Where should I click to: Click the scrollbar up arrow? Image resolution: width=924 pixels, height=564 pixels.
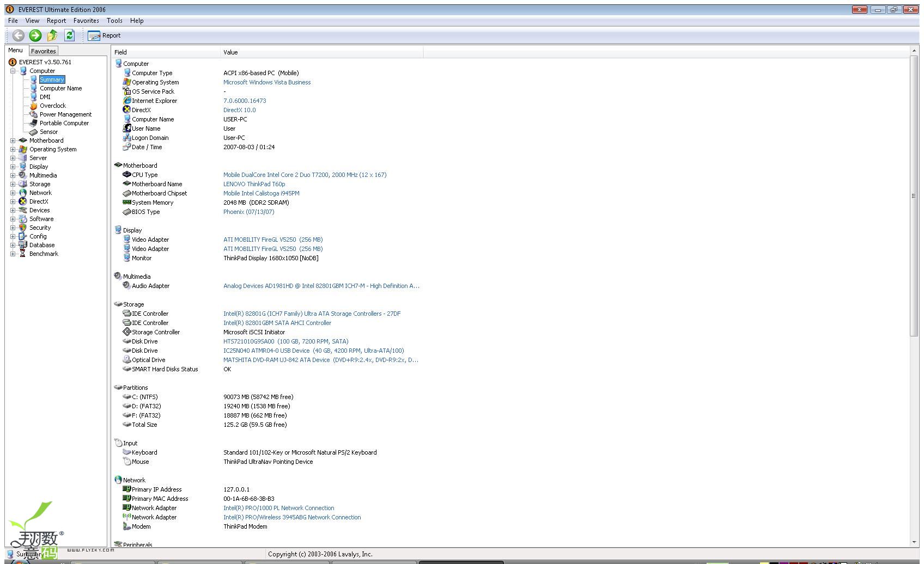[x=914, y=51]
